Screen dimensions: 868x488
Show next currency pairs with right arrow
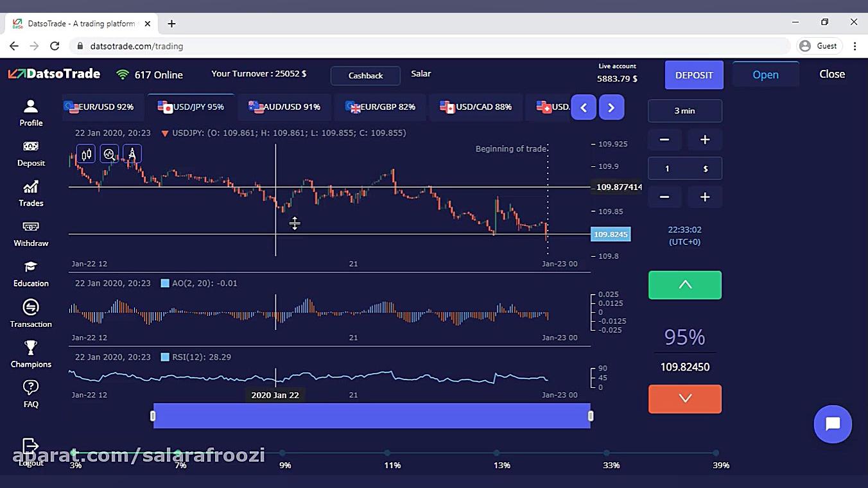click(x=611, y=108)
